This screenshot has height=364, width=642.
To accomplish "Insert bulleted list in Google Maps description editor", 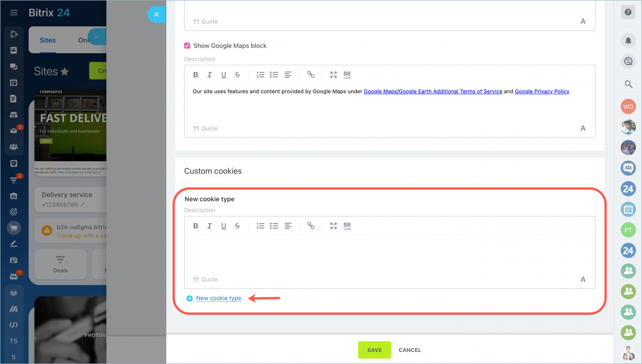I will 274,75.
